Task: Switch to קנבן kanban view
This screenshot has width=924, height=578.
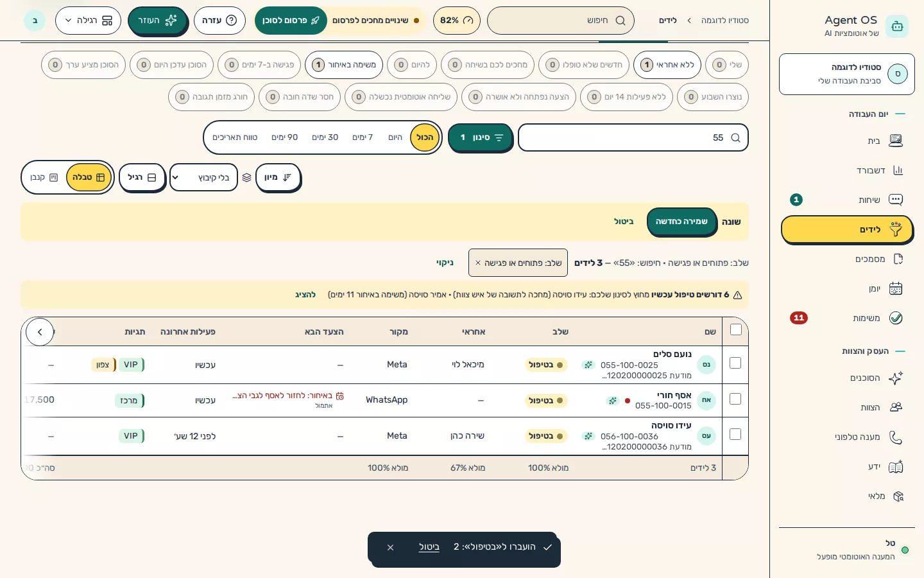Action: click(x=44, y=177)
